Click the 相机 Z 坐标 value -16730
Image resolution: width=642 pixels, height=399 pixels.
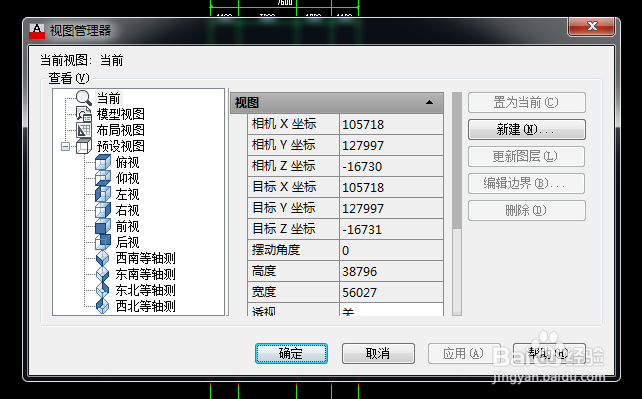[x=391, y=166]
